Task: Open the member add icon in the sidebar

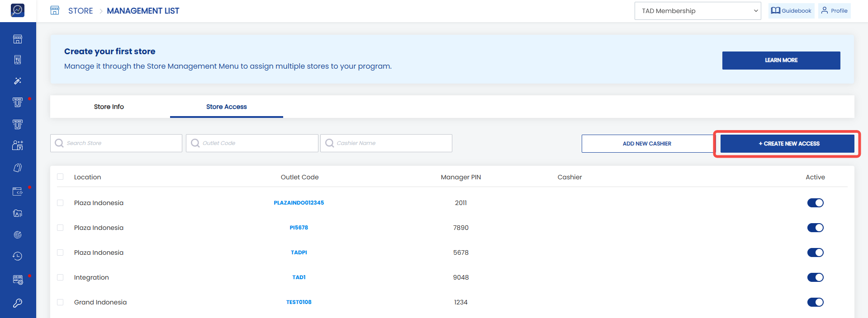Action: (18, 145)
